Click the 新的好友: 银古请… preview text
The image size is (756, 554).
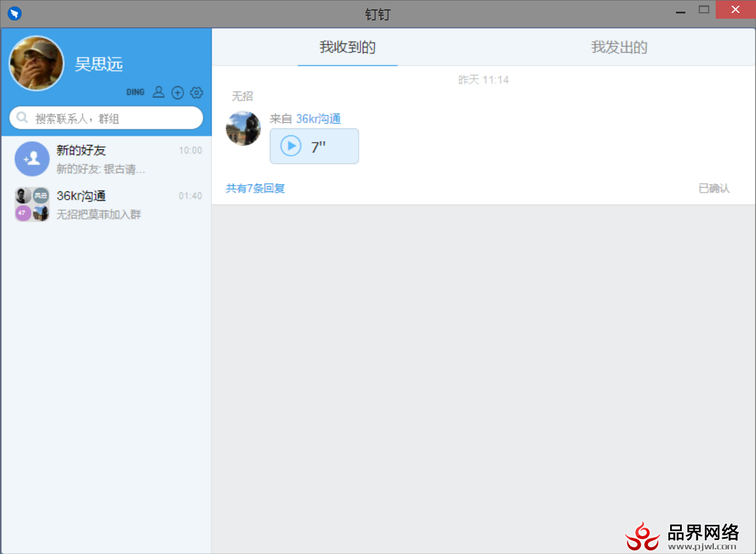[x=100, y=169]
